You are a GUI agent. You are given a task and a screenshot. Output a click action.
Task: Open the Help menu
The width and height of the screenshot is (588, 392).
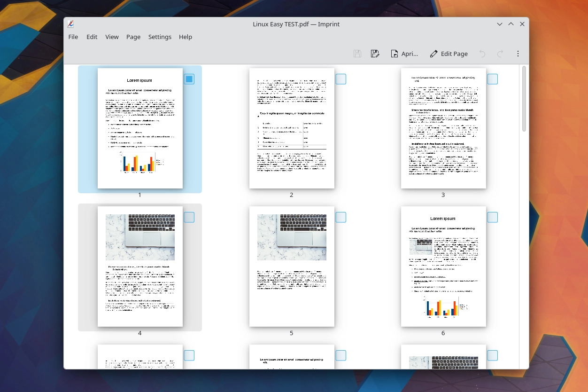(x=186, y=37)
